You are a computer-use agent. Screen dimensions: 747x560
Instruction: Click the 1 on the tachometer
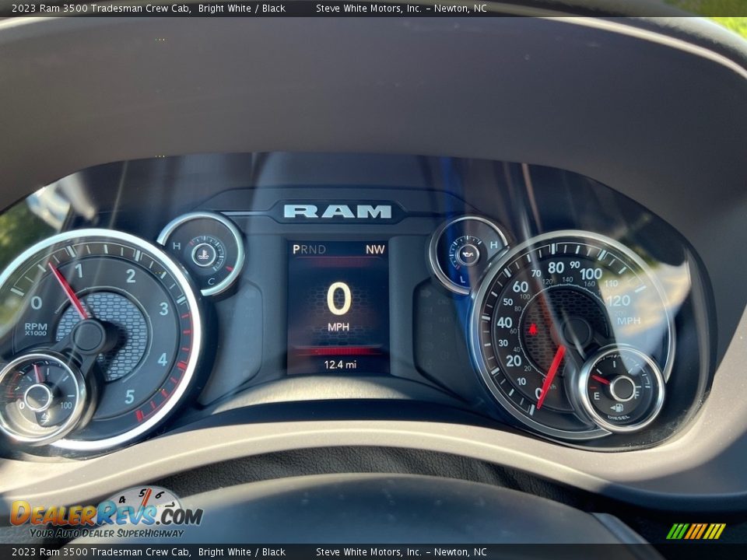(79, 271)
